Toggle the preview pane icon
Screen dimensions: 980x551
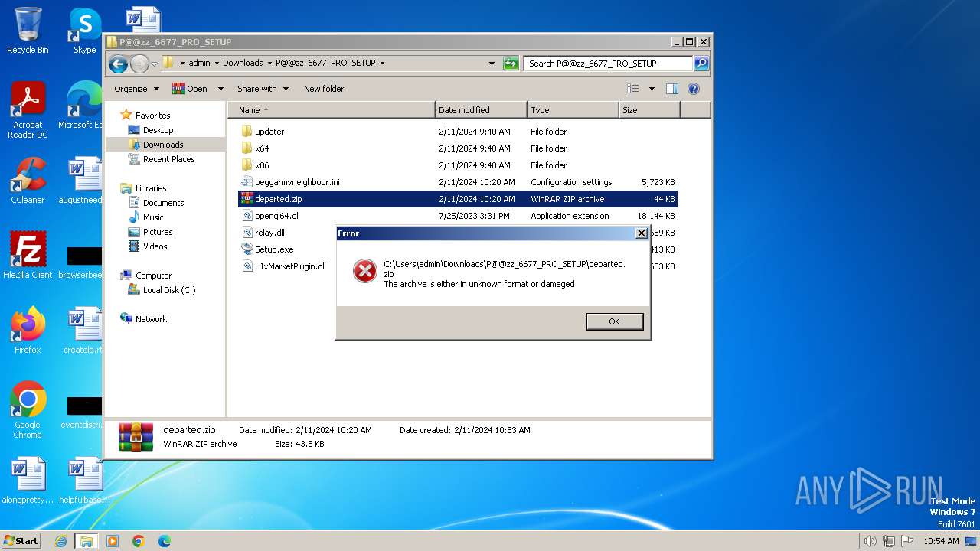[x=672, y=89]
